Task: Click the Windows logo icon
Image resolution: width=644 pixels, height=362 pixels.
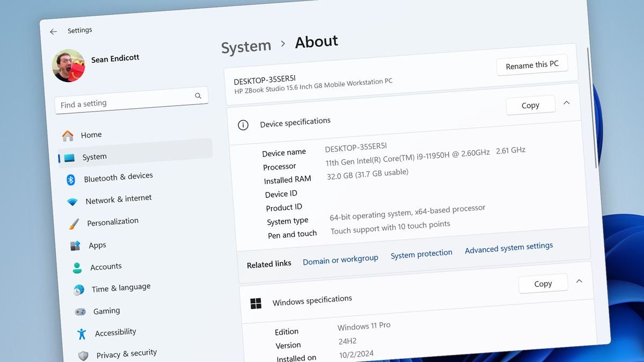Action: click(x=256, y=304)
